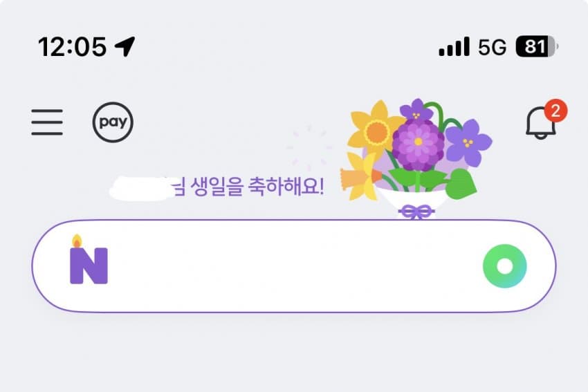Open the notifications bell
Viewport: 588px width, 392px height.
pyautogui.click(x=541, y=124)
